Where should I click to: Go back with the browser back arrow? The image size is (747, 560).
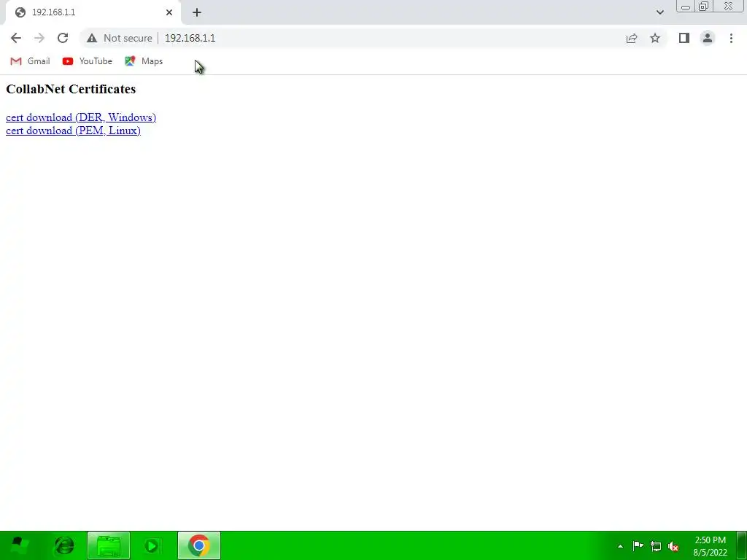click(x=16, y=38)
